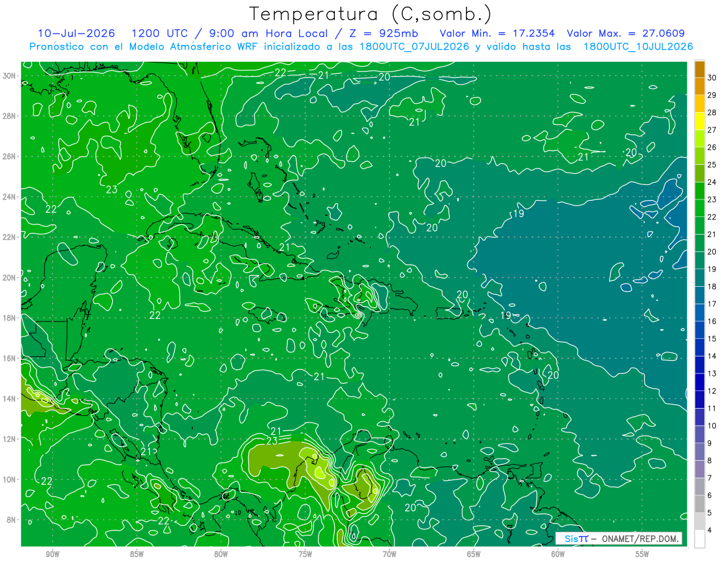Select the valid-until time '1800UTC_10JUL2026'

tap(639, 47)
